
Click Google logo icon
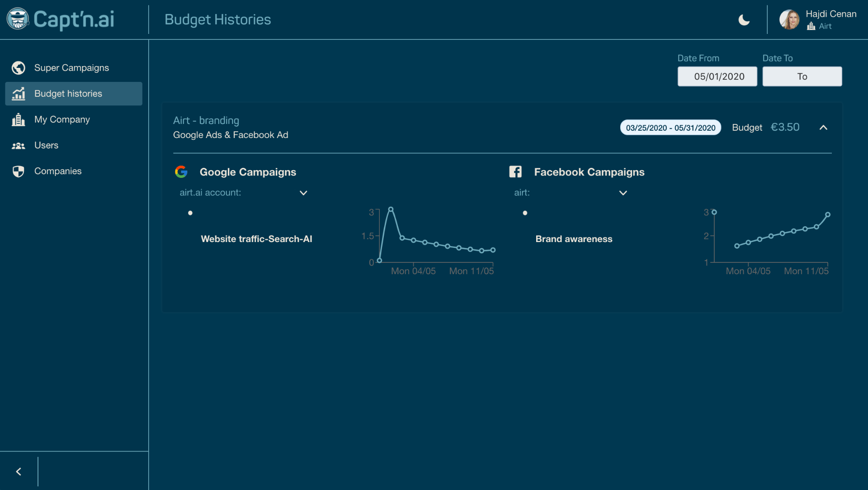tap(181, 171)
